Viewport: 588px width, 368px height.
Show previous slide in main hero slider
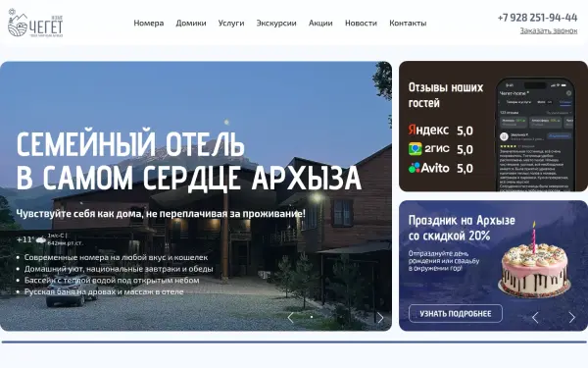[290, 318]
